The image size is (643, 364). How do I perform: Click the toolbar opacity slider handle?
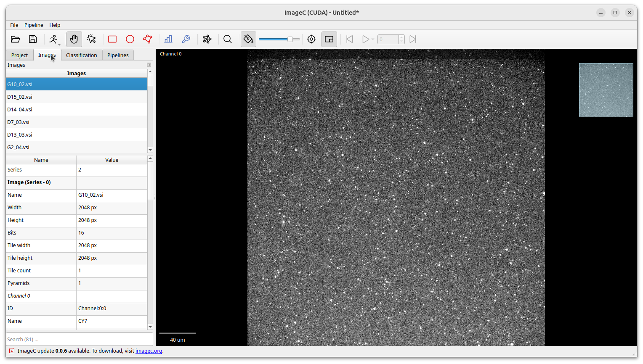coord(290,39)
